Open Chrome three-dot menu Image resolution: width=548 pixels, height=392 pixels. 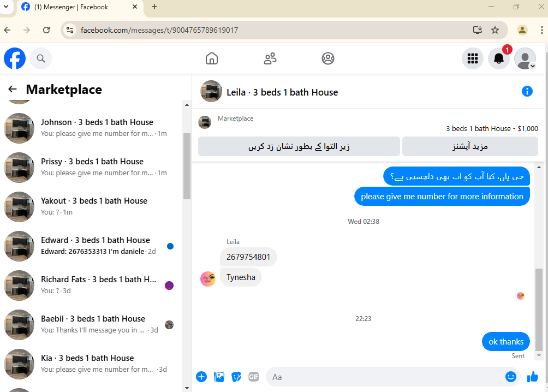[x=541, y=30]
